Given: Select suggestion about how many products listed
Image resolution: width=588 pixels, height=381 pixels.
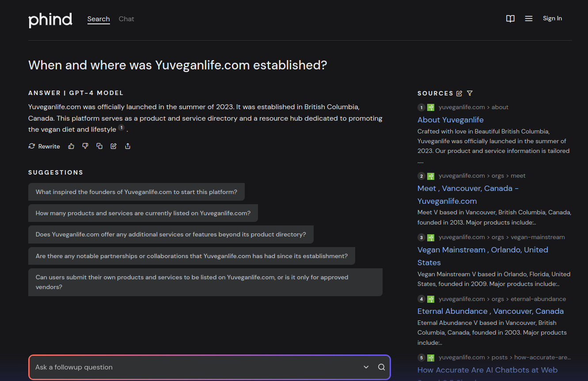Looking at the screenshot, I should (143, 213).
